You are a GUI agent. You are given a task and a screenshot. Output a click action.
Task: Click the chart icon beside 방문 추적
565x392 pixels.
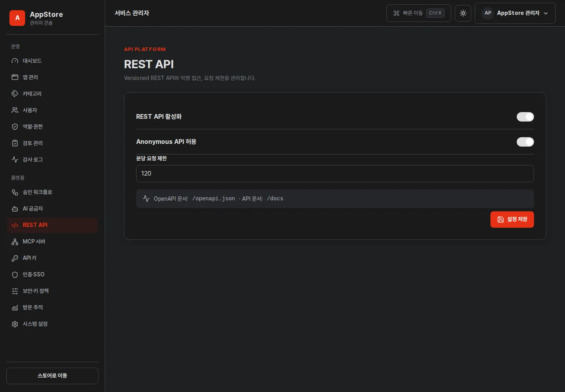click(x=15, y=307)
